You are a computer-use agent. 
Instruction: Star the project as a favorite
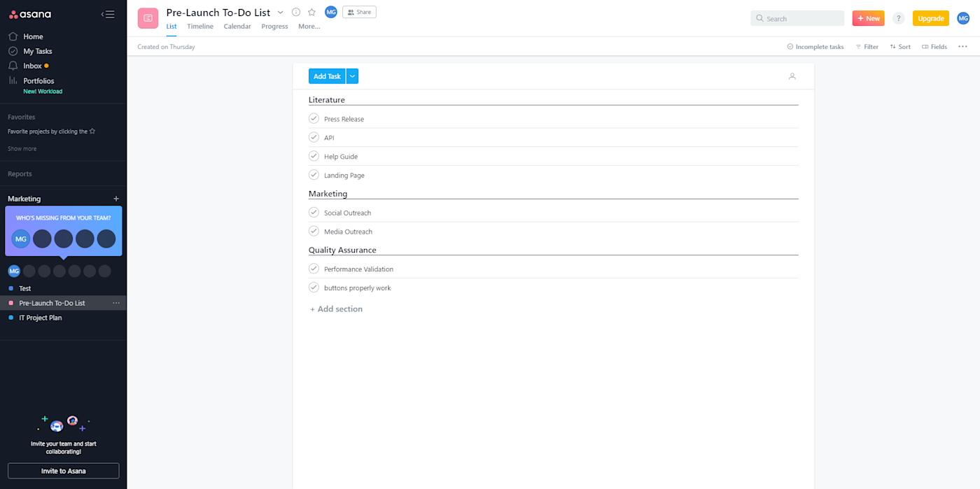pyautogui.click(x=311, y=12)
